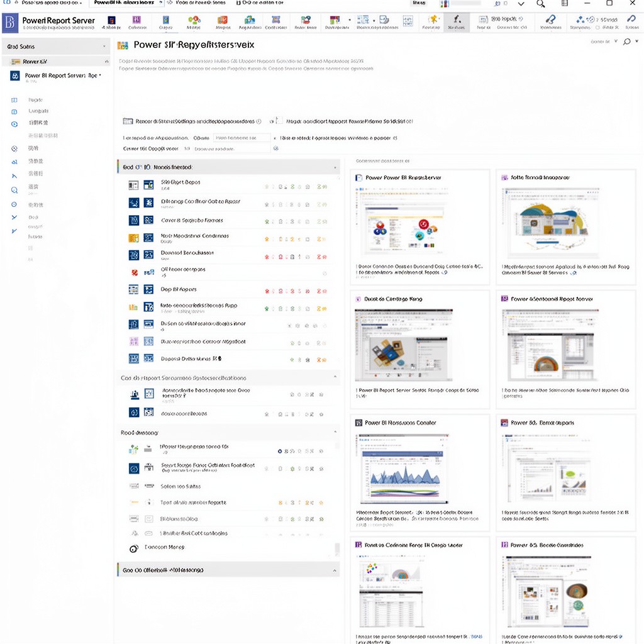The height and width of the screenshot is (644, 644).
Task: Click dark blue icon of 'Cover & Sqigsibo' row
Action: pyautogui.click(x=134, y=221)
